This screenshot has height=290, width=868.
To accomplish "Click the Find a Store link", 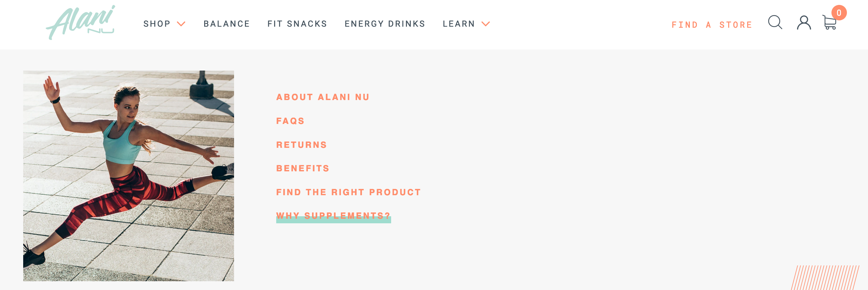I will point(712,25).
